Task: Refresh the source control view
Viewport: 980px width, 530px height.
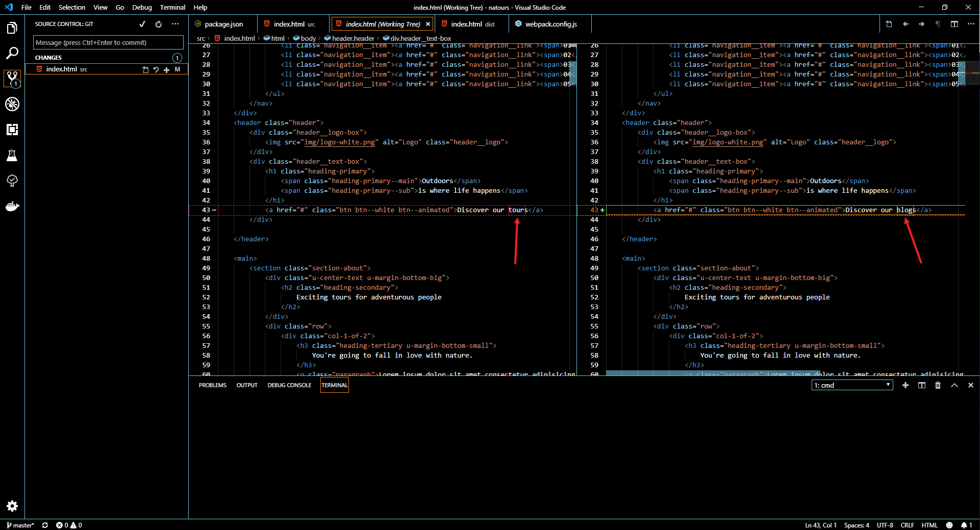Action: [x=159, y=24]
